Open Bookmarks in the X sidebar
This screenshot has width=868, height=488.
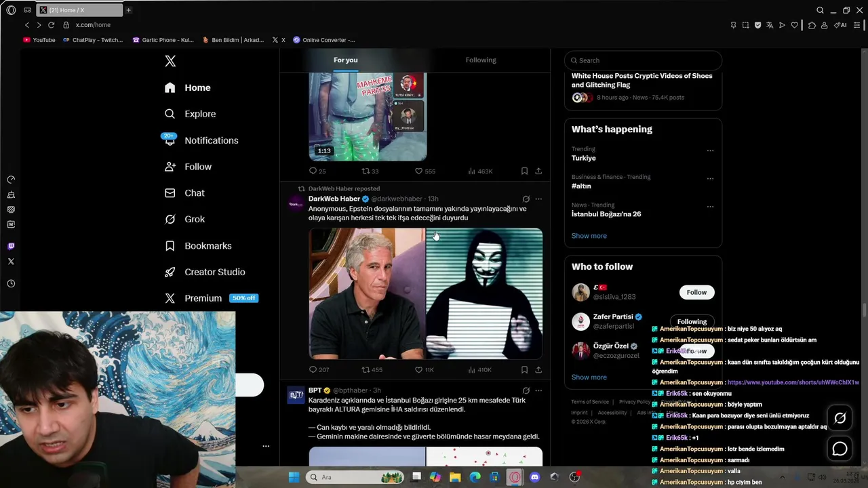point(198,246)
